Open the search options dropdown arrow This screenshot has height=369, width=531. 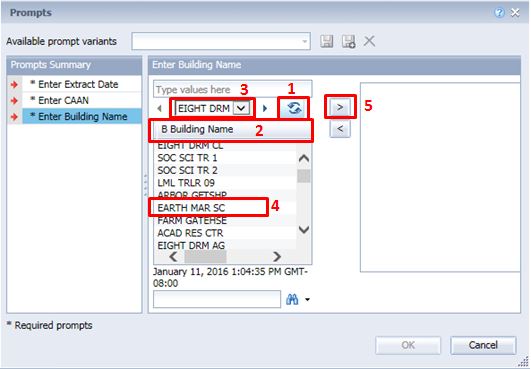pyautogui.click(x=307, y=300)
